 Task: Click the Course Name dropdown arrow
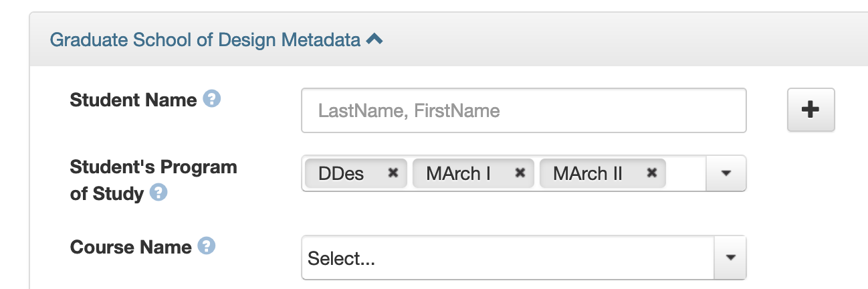(x=730, y=258)
